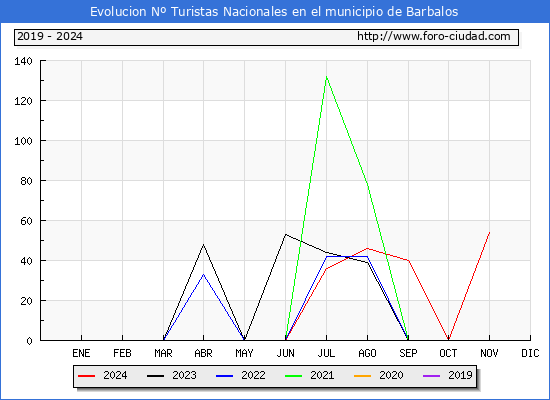This screenshot has width=550, height=400.
Task: Click the 20 y-axis value
Action: click(x=26, y=301)
